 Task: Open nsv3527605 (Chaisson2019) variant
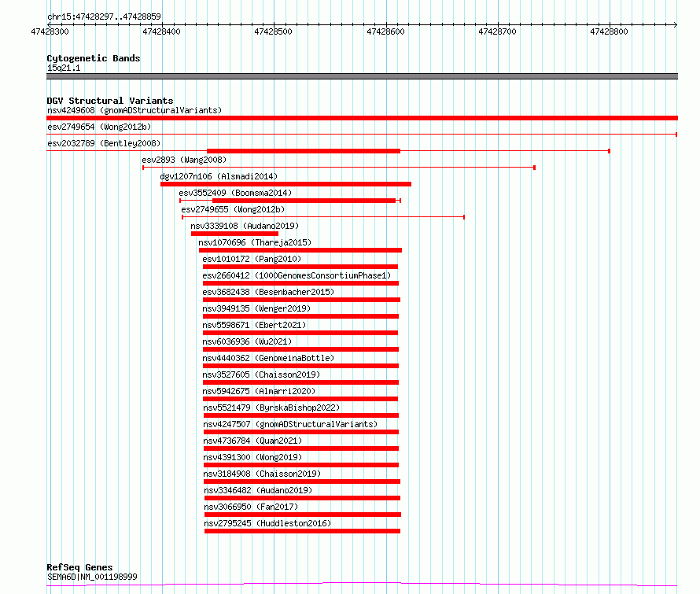(262, 374)
